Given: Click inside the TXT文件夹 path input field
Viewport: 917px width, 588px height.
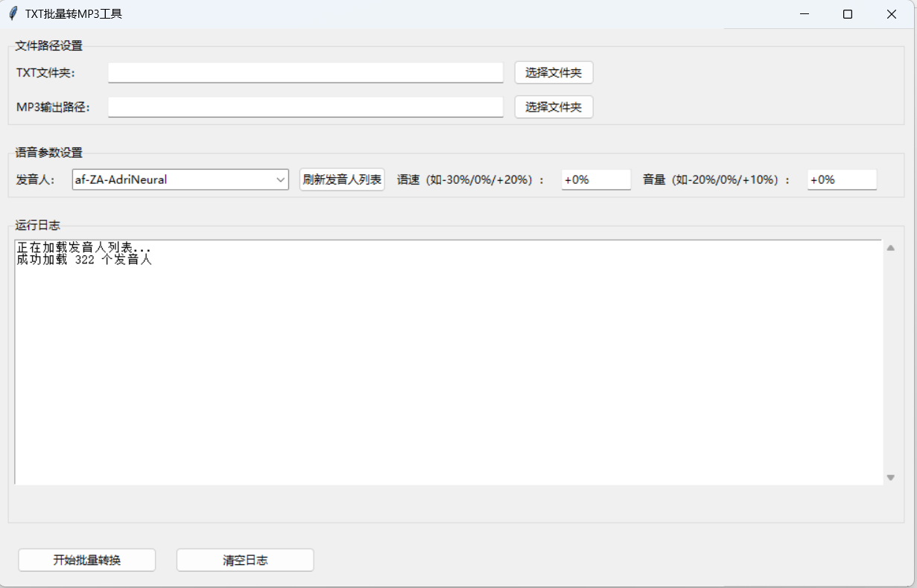Looking at the screenshot, I should [x=305, y=72].
